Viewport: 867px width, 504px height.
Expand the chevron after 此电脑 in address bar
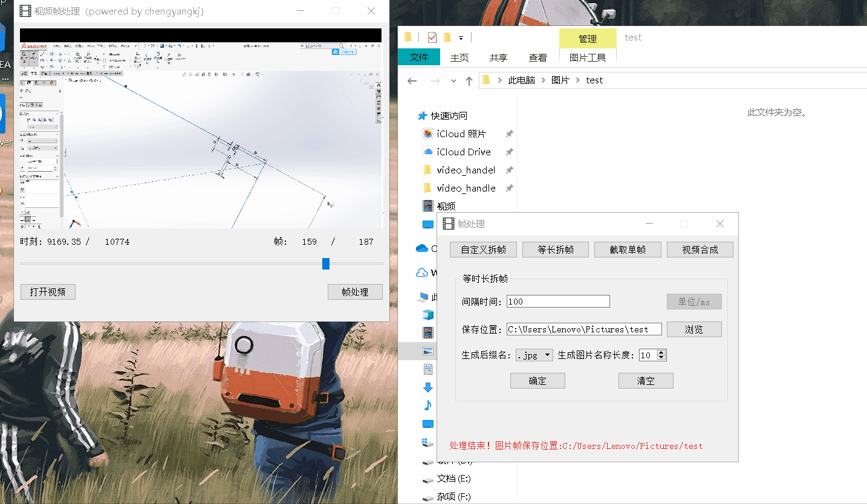tap(544, 80)
